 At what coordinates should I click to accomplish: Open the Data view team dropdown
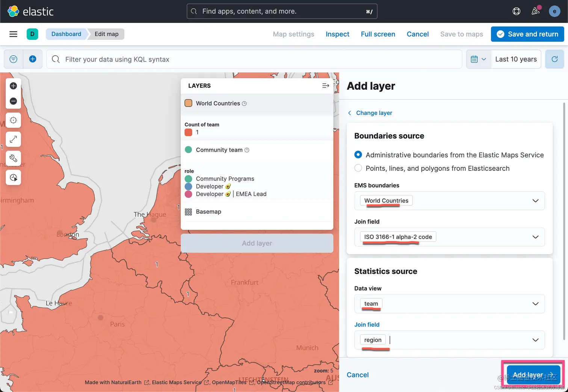pyautogui.click(x=450, y=304)
